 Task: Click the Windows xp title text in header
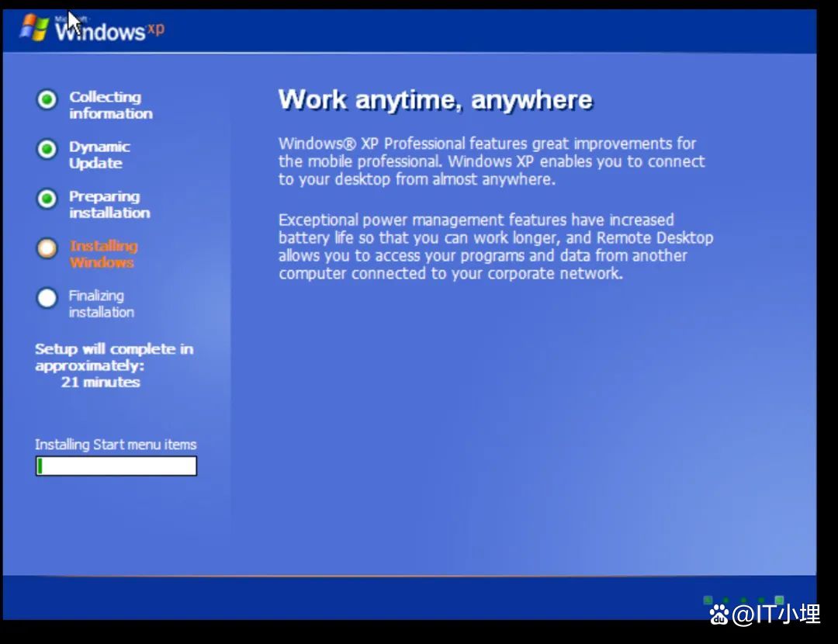tap(109, 30)
